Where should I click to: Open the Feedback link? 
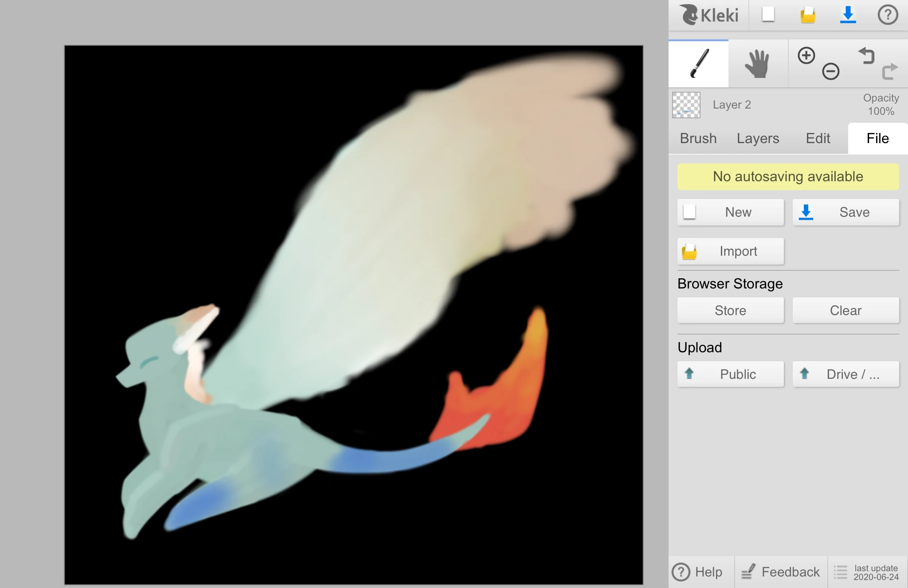(x=781, y=572)
